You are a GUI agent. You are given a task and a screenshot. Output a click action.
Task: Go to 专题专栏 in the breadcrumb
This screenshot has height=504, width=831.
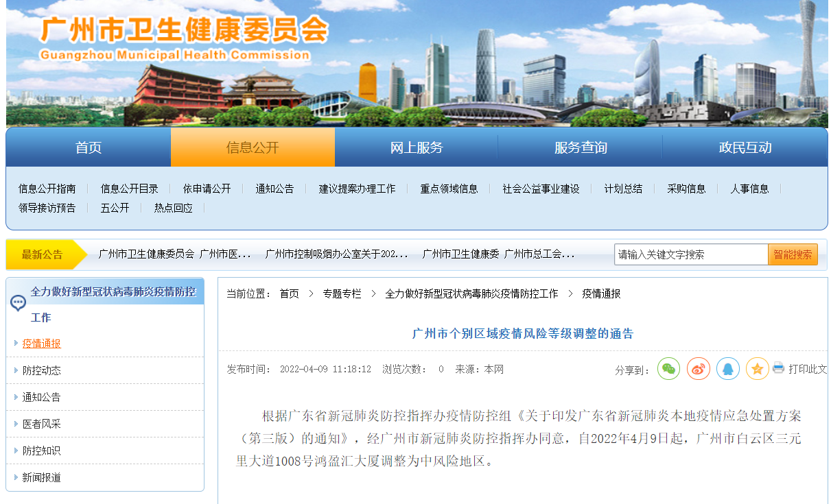pyautogui.click(x=342, y=293)
